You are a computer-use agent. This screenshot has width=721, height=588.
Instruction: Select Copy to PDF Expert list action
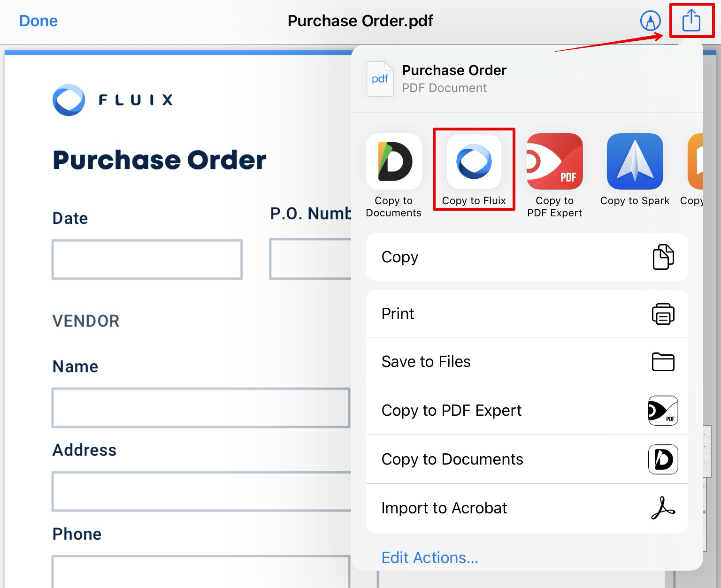coord(527,411)
